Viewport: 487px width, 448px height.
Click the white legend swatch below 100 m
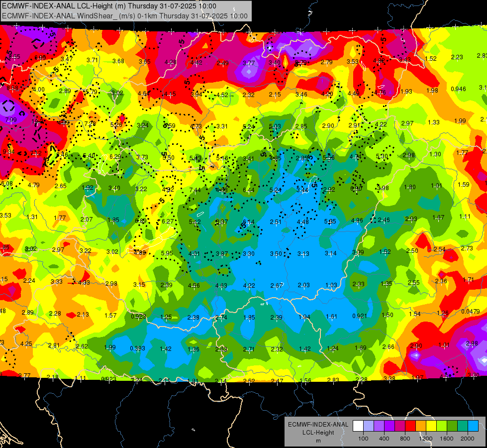(358, 426)
